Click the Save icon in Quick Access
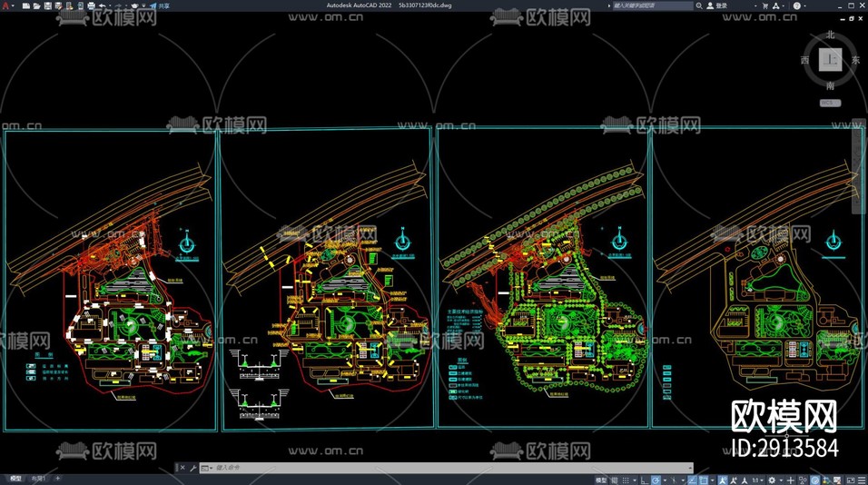The image size is (868, 485). point(48,5)
